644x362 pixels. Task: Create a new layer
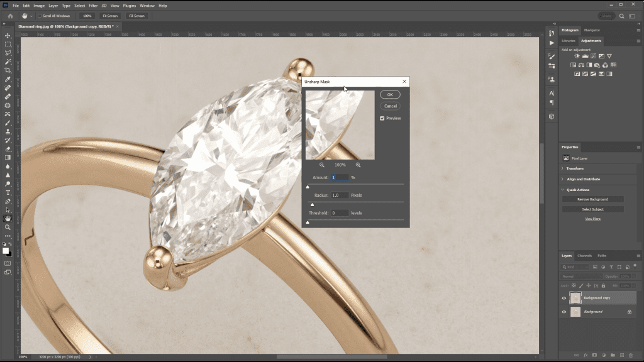(x=622, y=355)
